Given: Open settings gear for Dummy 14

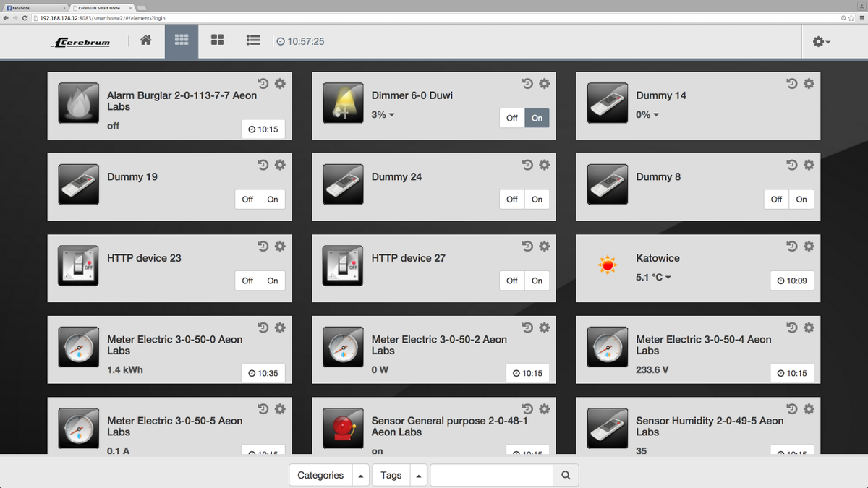Looking at the screenshot, I should (x=809, y=84).
